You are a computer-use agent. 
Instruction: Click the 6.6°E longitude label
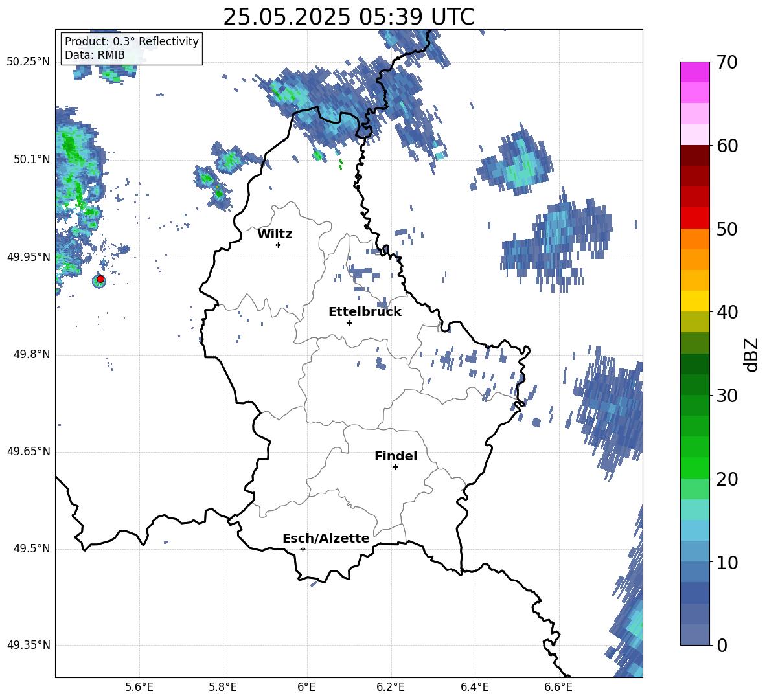coord(558,687)
